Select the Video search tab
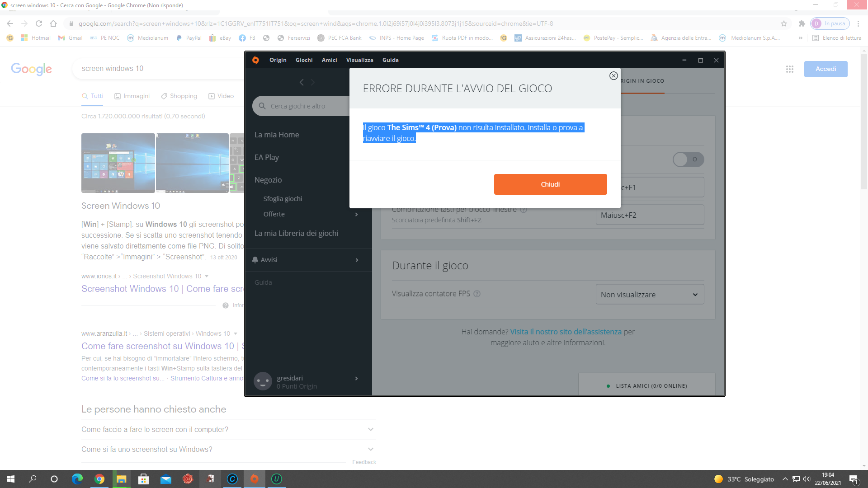The width and height of the screenshot is (868, 488). tap(221, 96)
